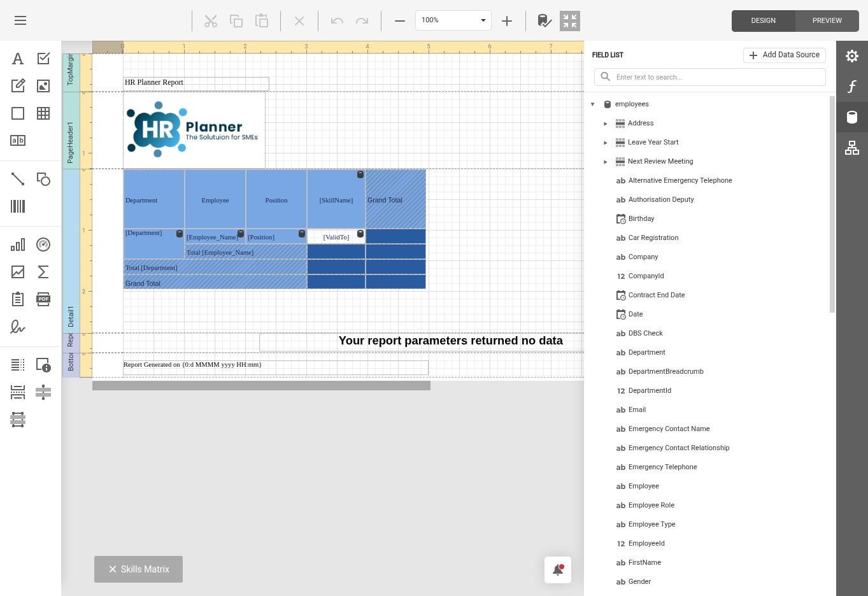Image resolution: width=868 pixels, height=596 pixels.
Task: Select the Check Box control in the toolbox
Action: 43,59
